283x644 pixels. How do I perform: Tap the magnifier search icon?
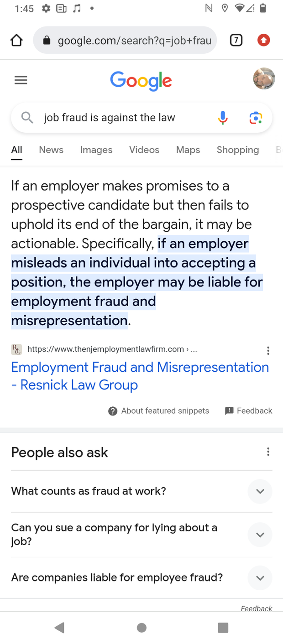tap(27, 118)
